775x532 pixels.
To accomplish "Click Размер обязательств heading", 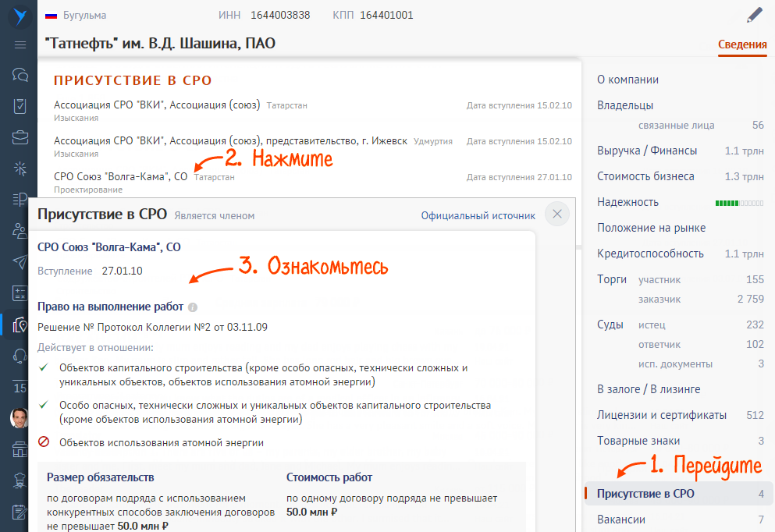I will pyautogui.click(x=101, y=477).
